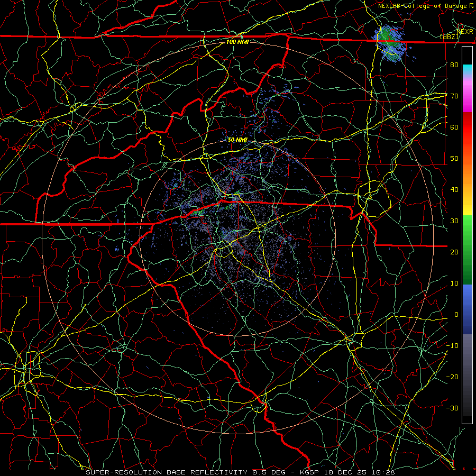Click the -20 value on the dBZ scale
The width and height of the screenshot is (476, 476).
[x=452, y=377]
